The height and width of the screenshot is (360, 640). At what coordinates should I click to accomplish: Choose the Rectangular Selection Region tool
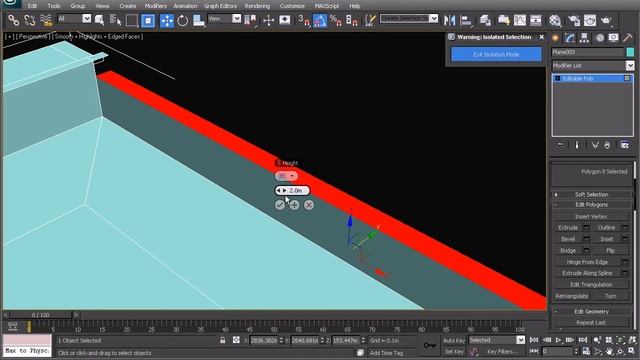point(132,20)
